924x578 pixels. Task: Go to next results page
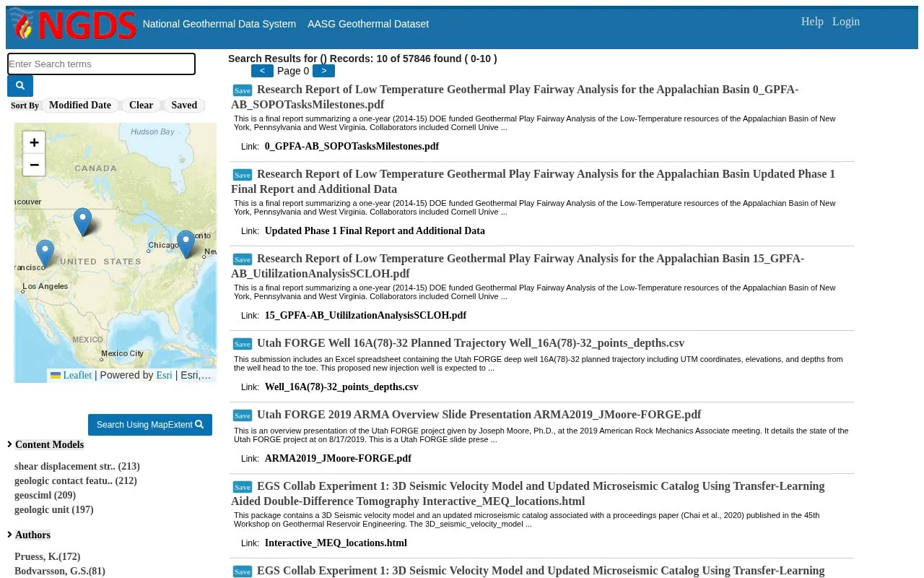(323, 71)
